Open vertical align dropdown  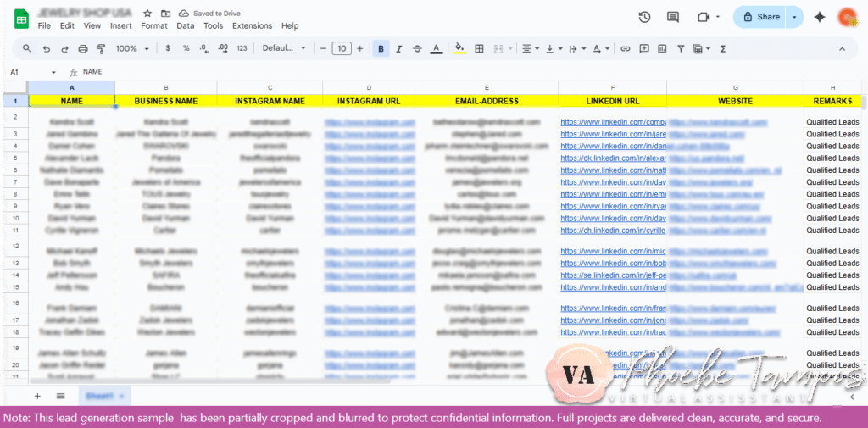tap(554, 48)
